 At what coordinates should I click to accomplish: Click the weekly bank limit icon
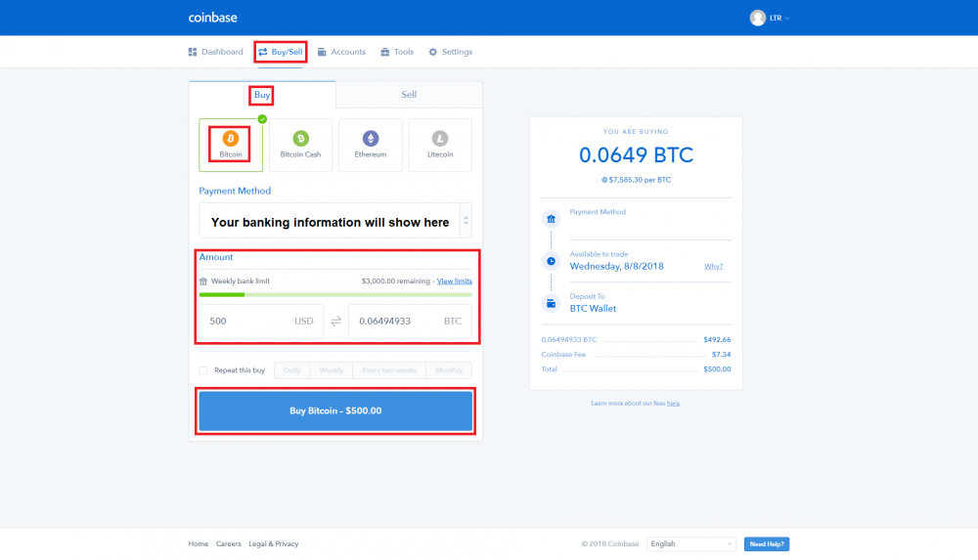203,281
